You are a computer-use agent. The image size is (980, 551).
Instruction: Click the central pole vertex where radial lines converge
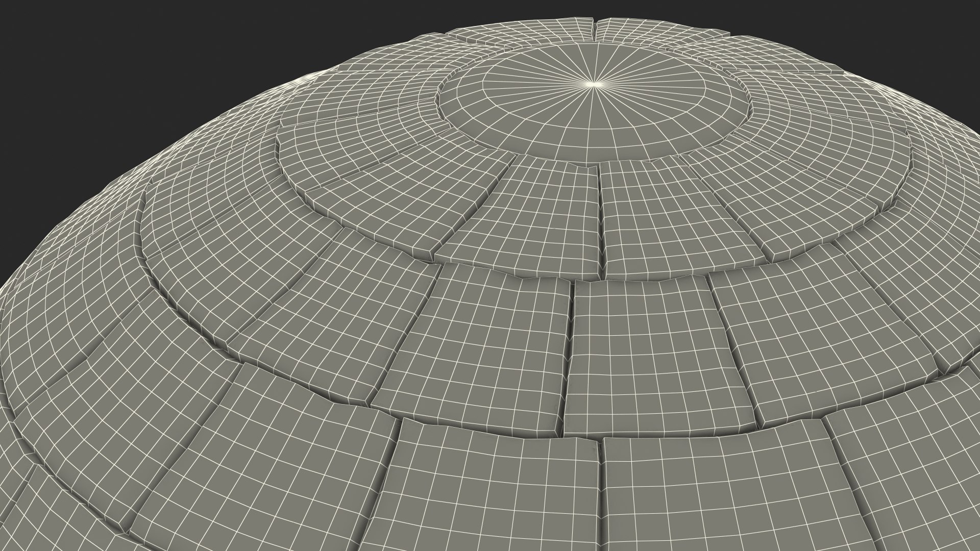(593, 84)
